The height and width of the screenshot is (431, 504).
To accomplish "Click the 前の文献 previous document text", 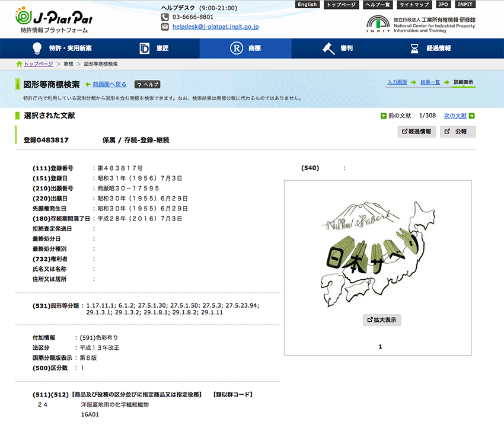I will coord(400,116).
